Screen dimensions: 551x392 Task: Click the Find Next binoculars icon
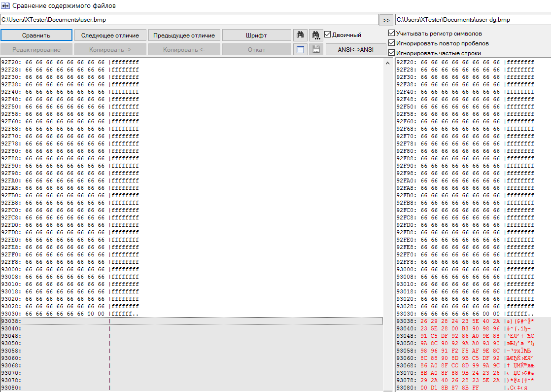(x=316, y=35)
